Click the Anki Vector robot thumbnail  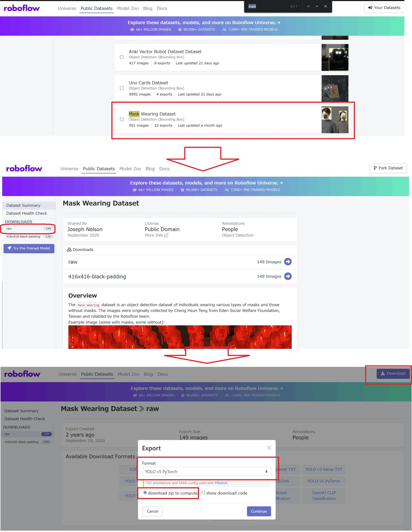coord(335,57)
